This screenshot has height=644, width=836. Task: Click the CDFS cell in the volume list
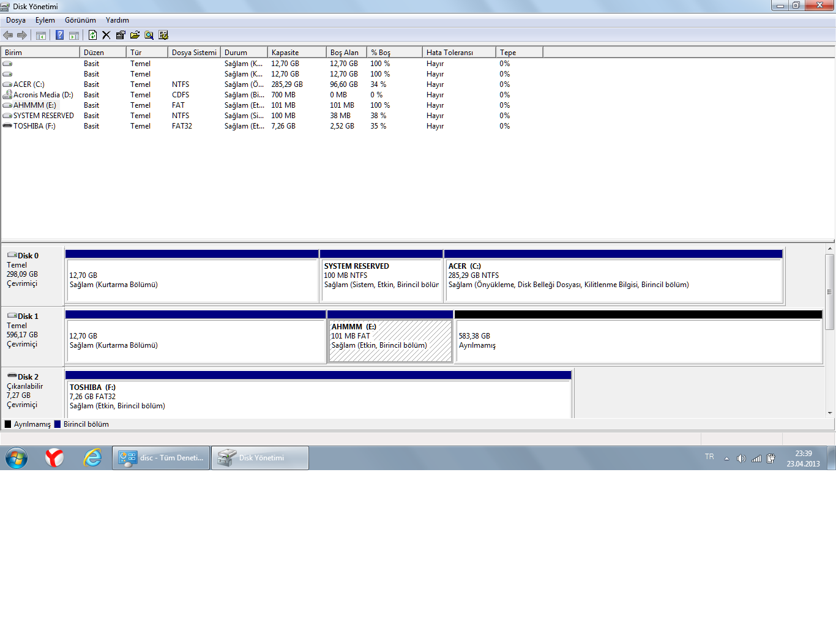click(181, 95)
